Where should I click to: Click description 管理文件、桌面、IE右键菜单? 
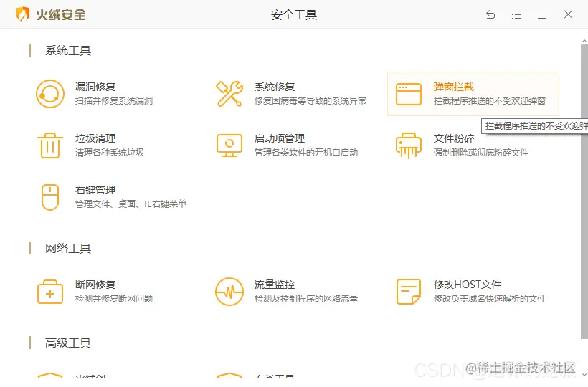(131, 204)
